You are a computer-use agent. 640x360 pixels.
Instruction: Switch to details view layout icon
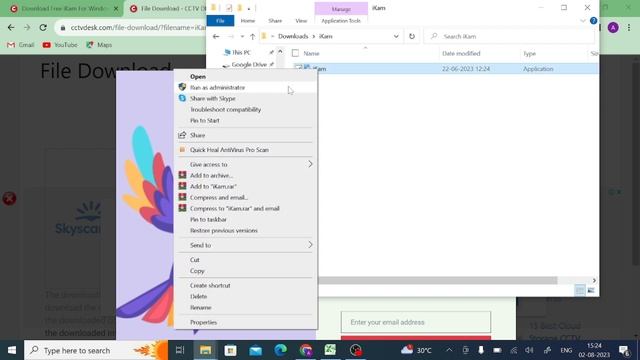point(580,290)
